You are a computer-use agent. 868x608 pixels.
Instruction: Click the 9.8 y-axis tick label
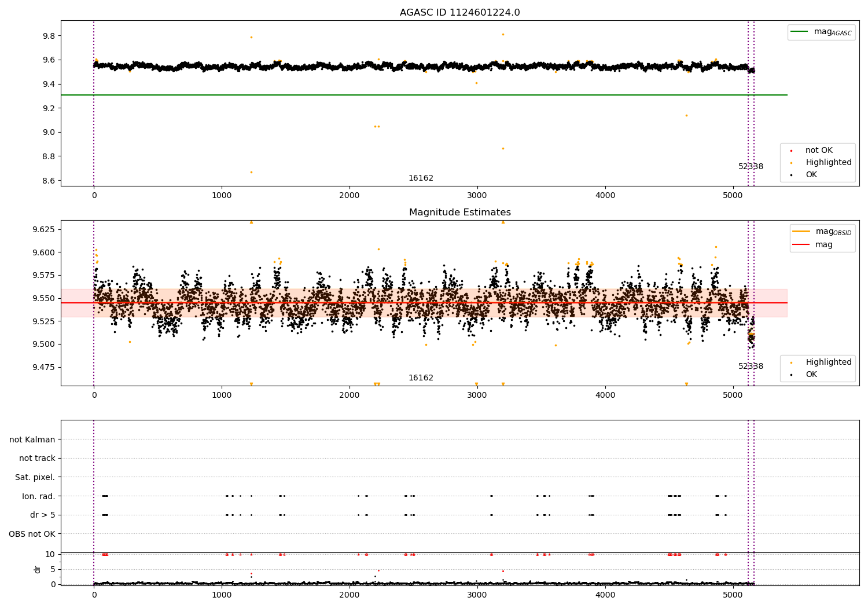[x=49, y=36]
